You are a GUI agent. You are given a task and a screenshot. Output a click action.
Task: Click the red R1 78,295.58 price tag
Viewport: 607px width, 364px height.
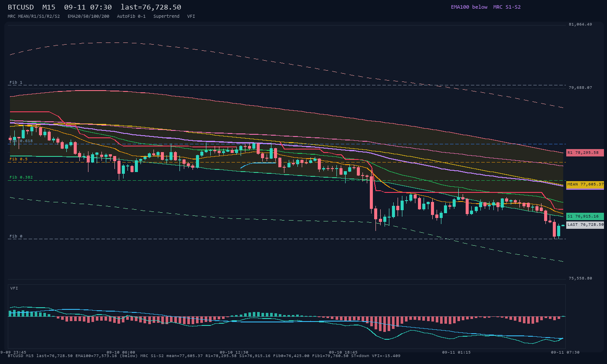[585, 153]
